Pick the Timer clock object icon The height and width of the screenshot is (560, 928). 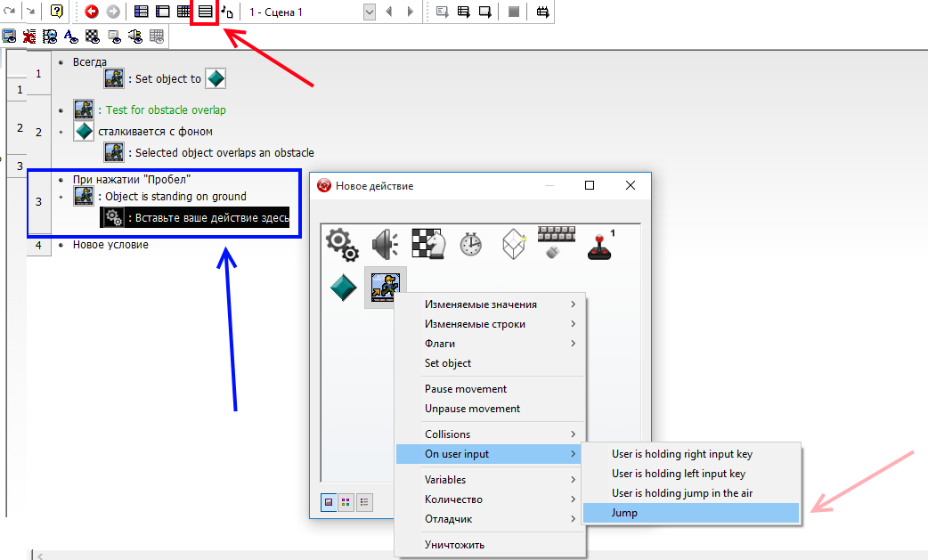coord(471,243)
